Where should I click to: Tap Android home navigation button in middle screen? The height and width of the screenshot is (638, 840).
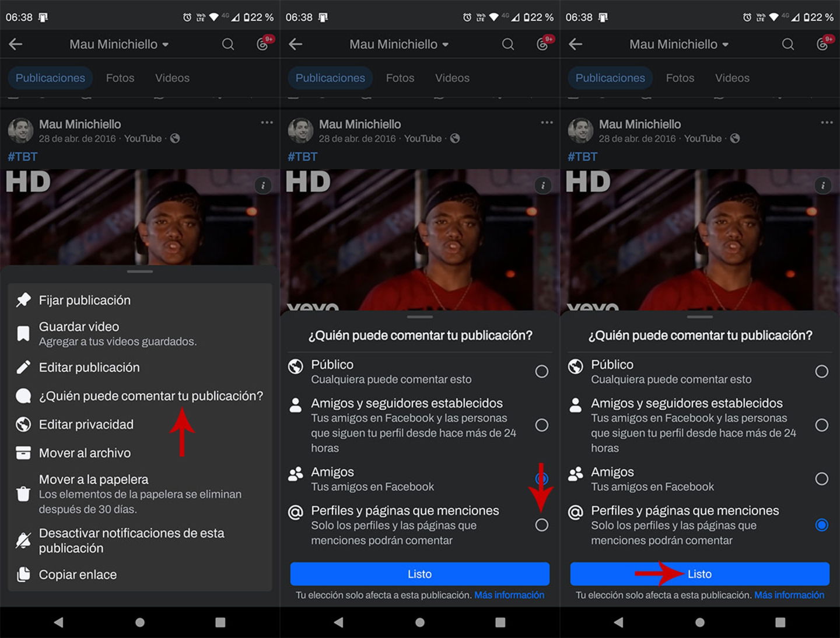pyautogui.click(x=420, y=622)
